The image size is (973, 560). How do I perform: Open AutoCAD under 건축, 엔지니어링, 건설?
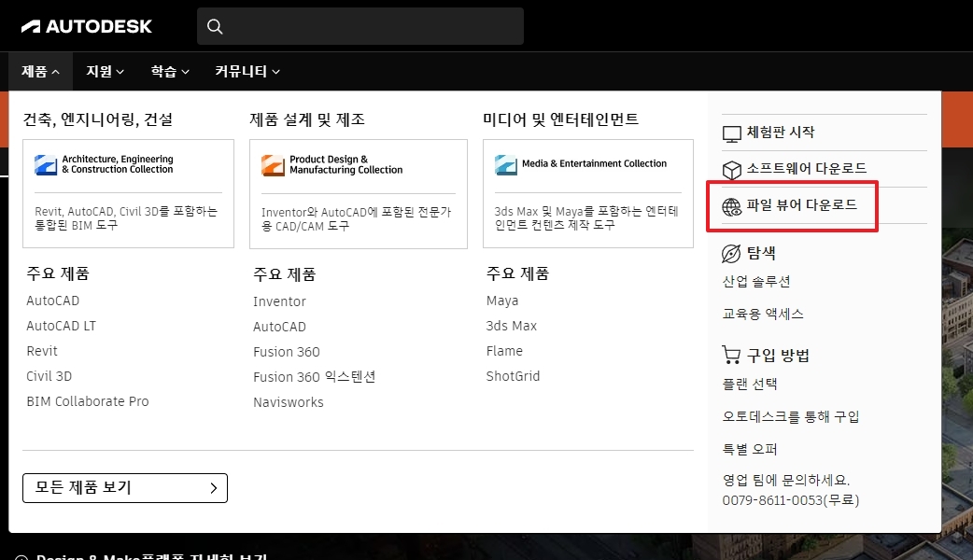(x=52, y=301)
